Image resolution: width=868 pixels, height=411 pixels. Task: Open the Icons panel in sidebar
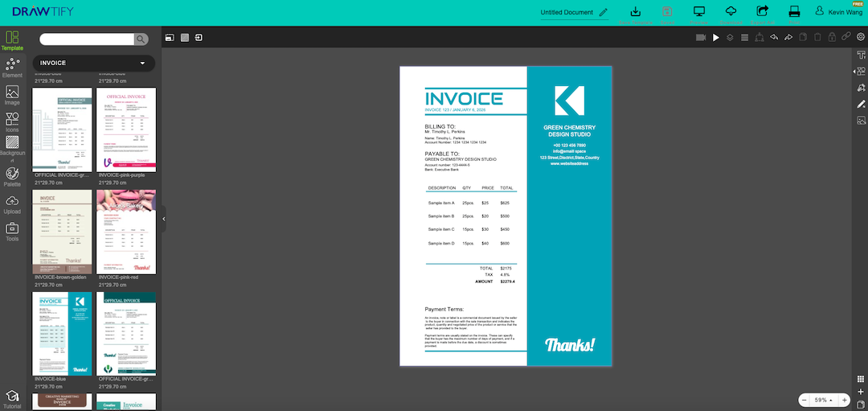coord(12,122)
